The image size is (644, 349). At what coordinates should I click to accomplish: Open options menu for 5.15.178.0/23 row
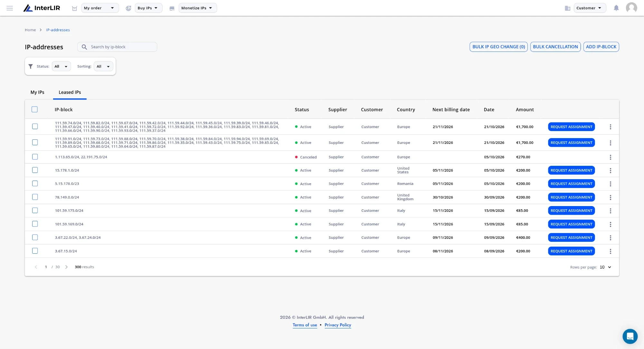pyautogui.click(x=610, y=184)
